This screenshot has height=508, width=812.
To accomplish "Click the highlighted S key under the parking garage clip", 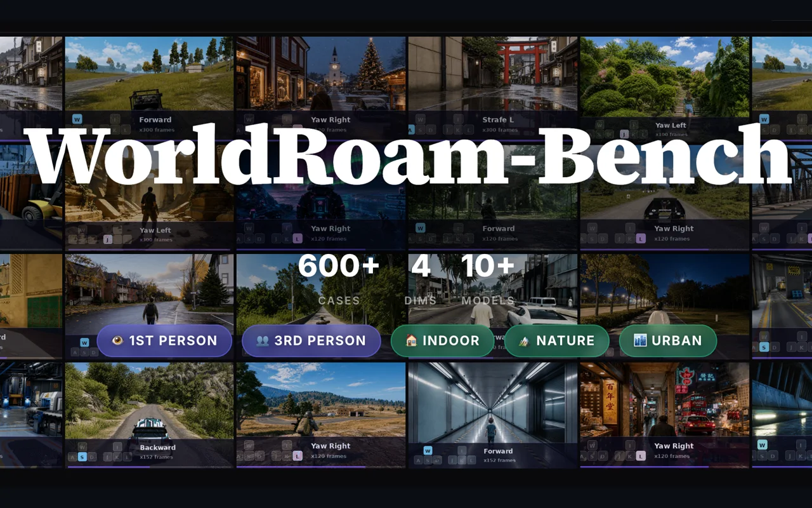I will pos(764,347).
